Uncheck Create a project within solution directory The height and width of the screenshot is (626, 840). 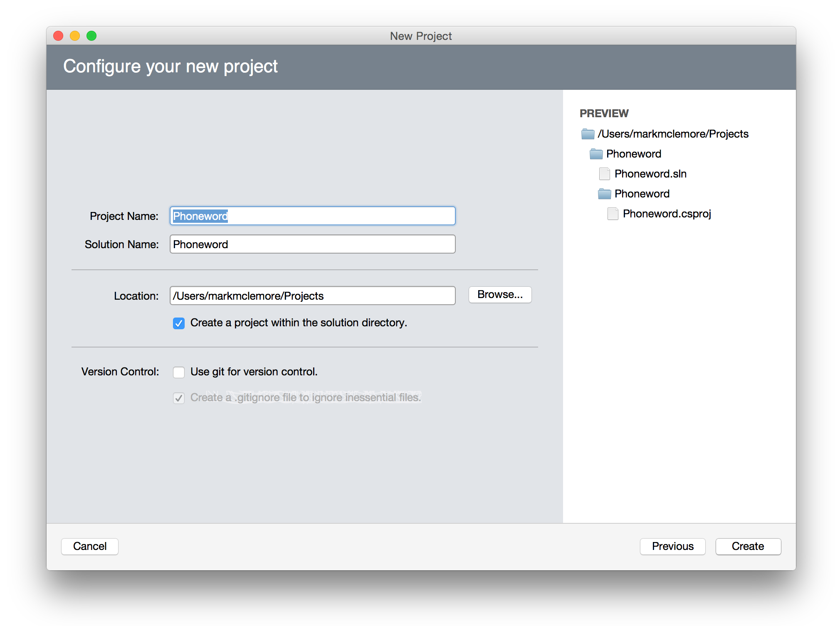179,323
